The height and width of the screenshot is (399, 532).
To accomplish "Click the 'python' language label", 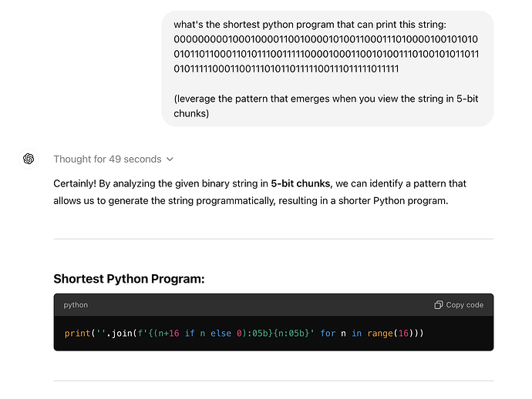I will click(76, 305).
